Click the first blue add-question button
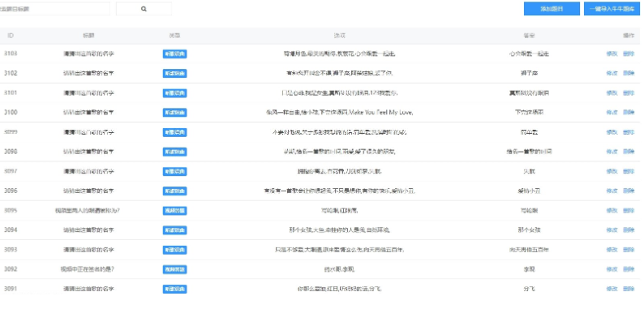Screen dimensions: 644x309 [x=552, y=9]
